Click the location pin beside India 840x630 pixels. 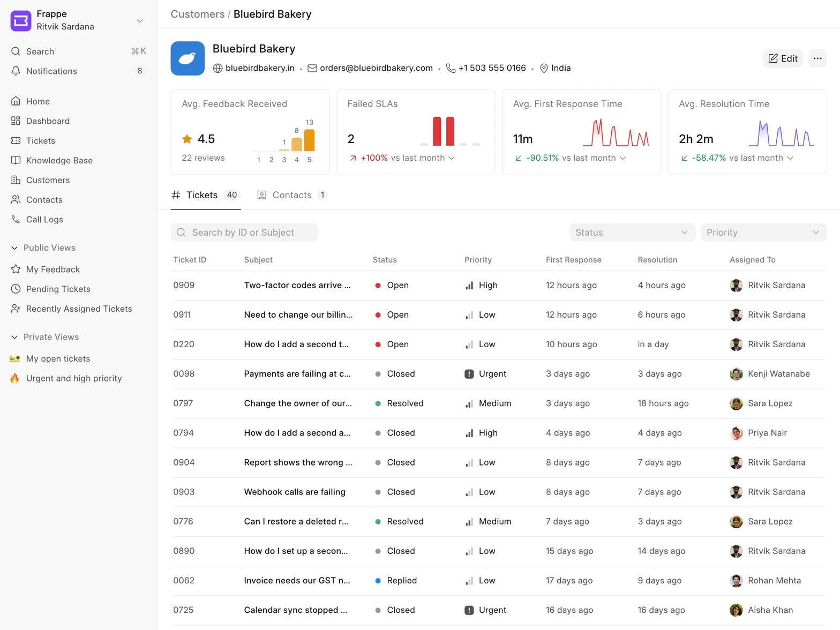click(544, 68)
